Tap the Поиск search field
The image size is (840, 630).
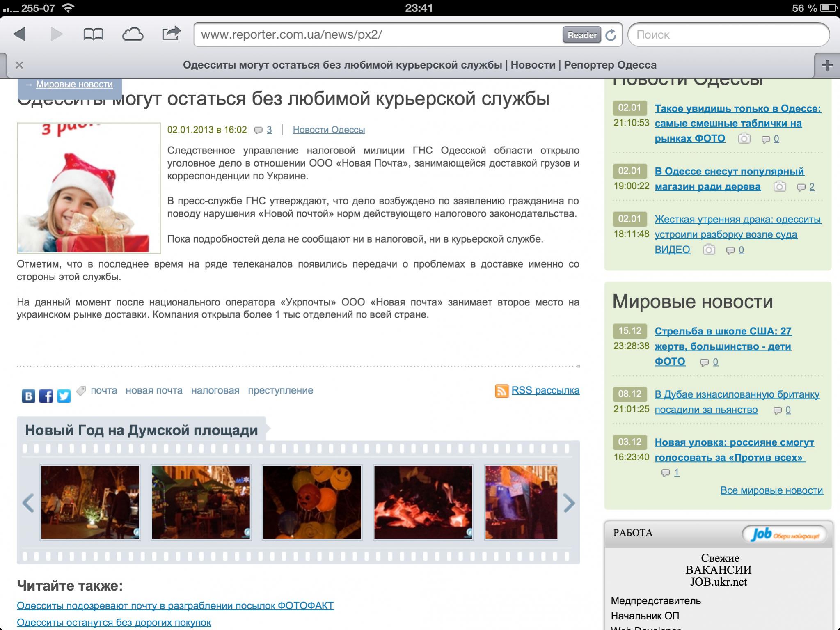[x=728, y=35]
